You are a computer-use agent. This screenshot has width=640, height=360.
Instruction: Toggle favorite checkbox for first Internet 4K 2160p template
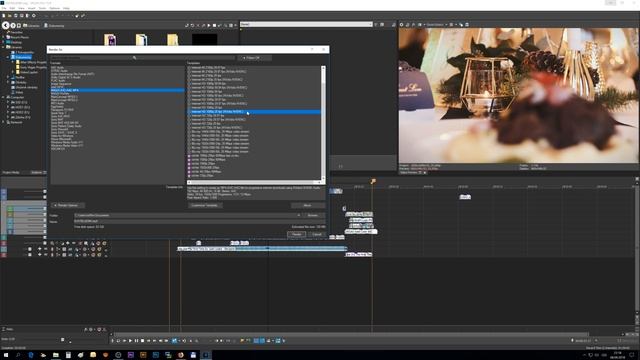189,68
